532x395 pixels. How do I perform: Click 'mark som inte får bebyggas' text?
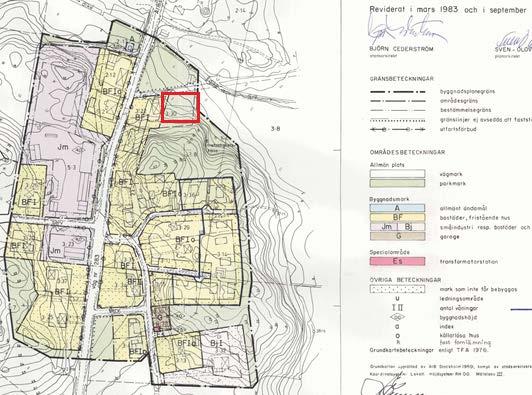478,289
